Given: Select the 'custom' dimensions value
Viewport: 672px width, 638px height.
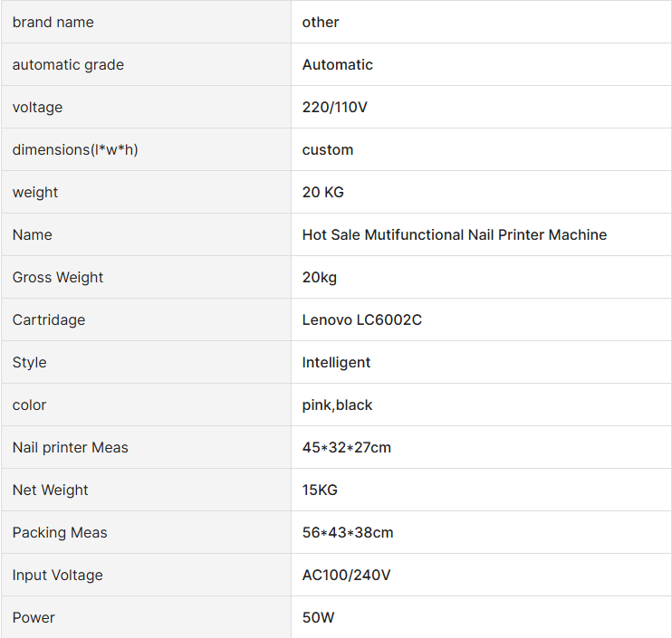Looking at the screenshot, I should [x=328, y=149].
